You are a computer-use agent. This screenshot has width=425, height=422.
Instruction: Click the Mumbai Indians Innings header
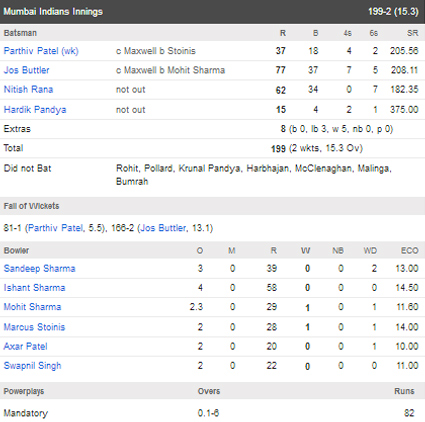tap(53, 12)
